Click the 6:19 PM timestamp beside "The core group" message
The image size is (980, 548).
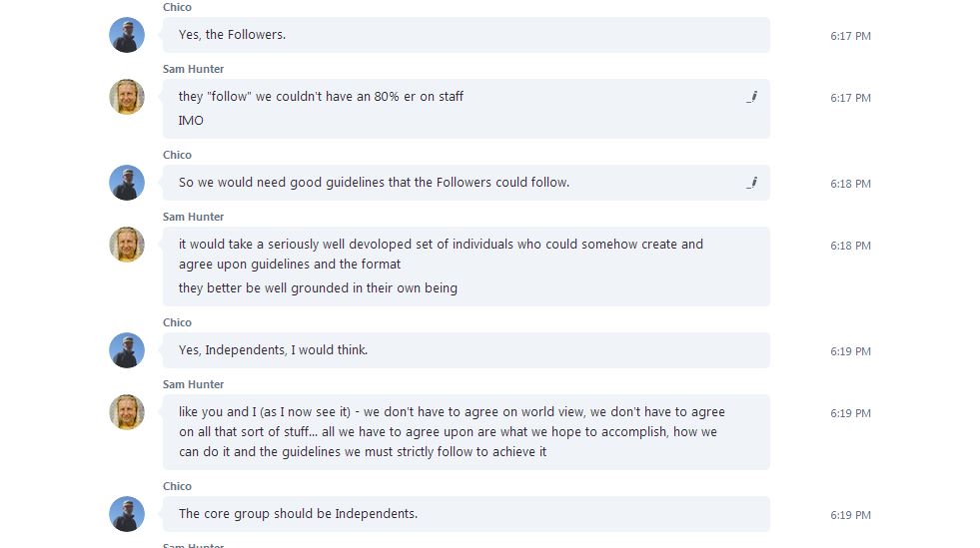click(x=850, y=515)
